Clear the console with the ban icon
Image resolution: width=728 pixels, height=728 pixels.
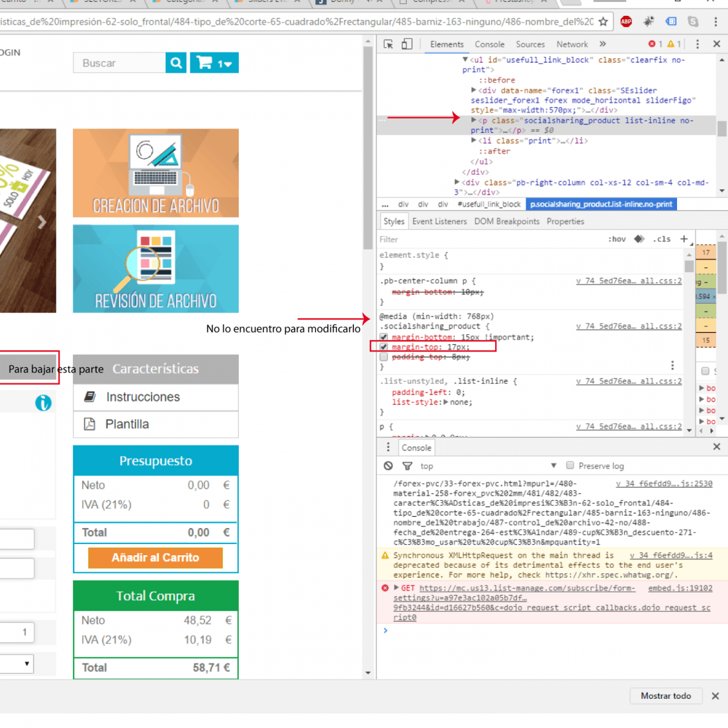(388, 466)
